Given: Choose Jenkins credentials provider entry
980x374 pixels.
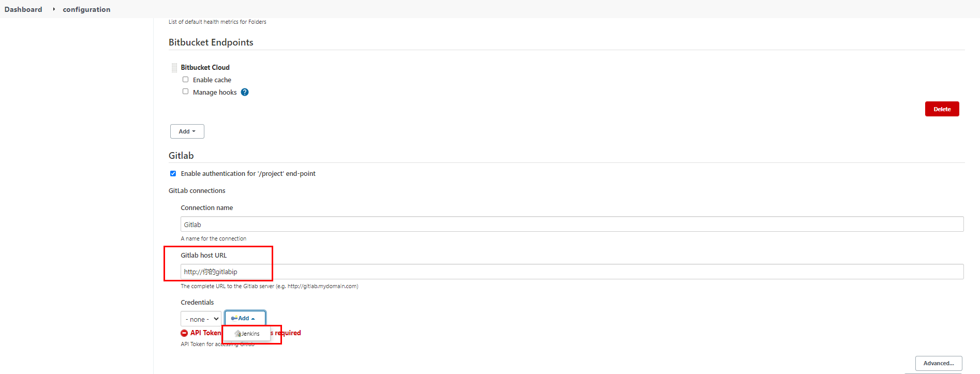Looking at the screenshot, I should (247, 334).
